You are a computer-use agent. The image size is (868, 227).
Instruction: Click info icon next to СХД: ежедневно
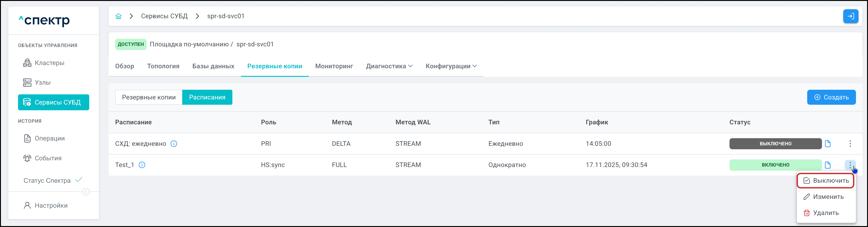pyautogui.click(x=174, y=143)
